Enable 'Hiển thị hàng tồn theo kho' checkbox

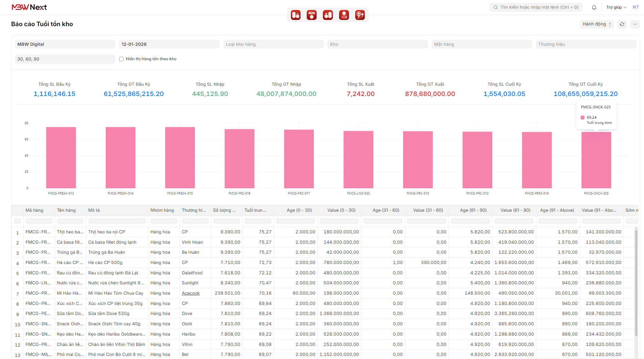point(121,59)
